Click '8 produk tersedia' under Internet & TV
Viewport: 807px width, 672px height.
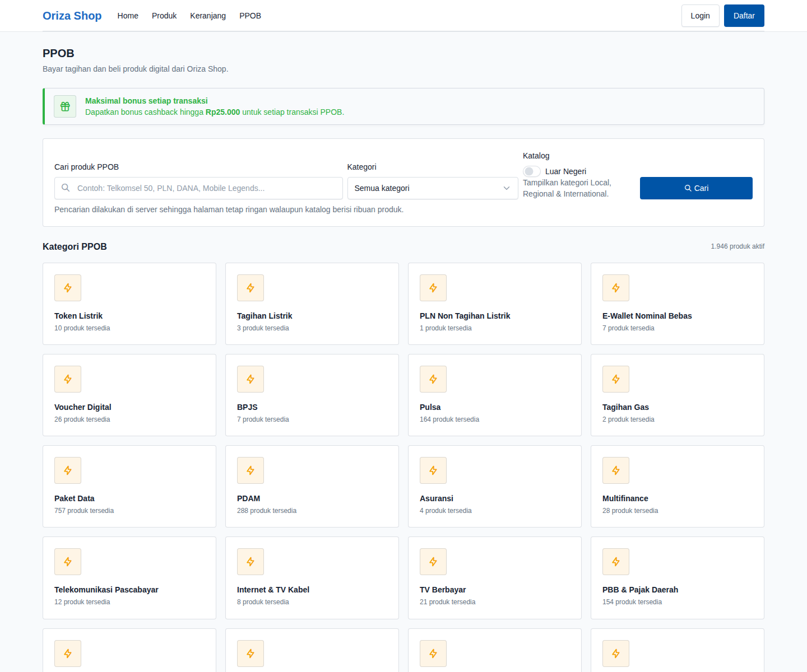pos(263,602)
